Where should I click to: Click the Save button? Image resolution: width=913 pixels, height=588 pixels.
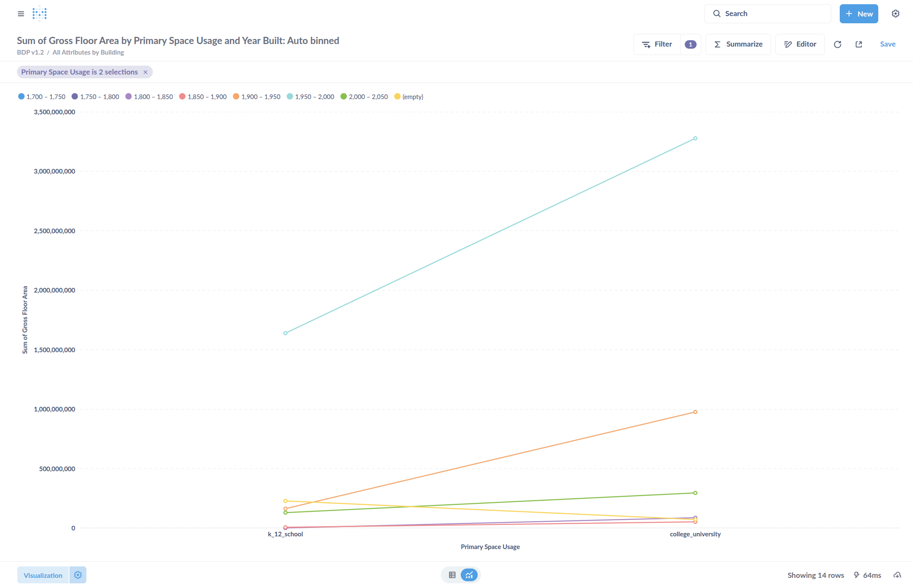(x=888, y=44)
